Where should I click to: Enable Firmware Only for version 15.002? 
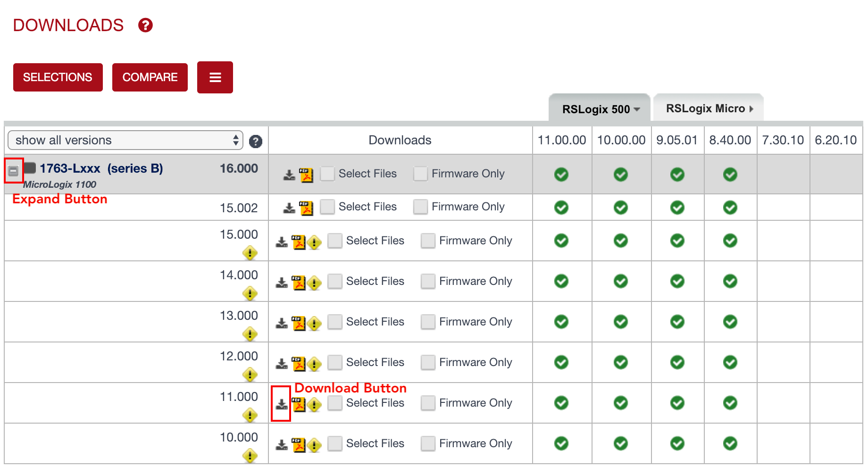[x=420, y=207]
